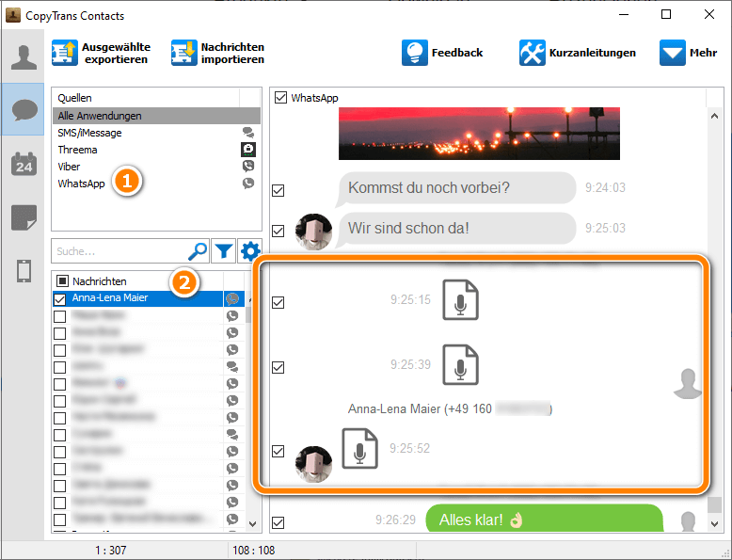
Task: Click conversation list scrollbar down arrow
Action: [x=252, y=523]
